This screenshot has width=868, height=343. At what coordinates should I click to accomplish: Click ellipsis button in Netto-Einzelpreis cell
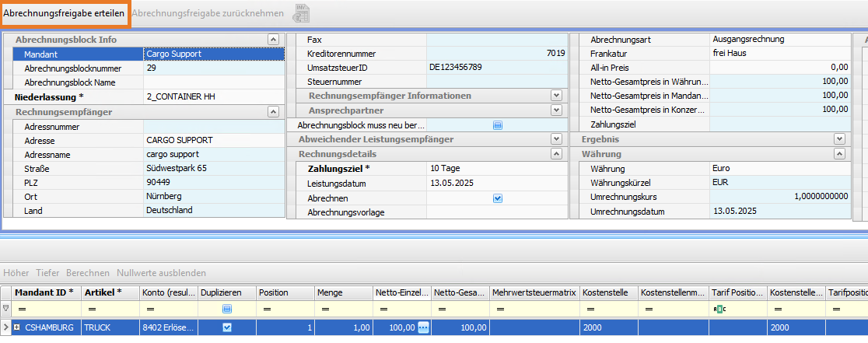click(424, 327)
